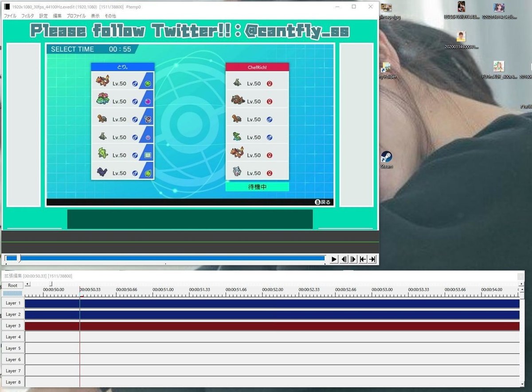Click the 00:00:51.00 ruler mark
The width and height of the screenshot is (532, 392).
(163, 290)
